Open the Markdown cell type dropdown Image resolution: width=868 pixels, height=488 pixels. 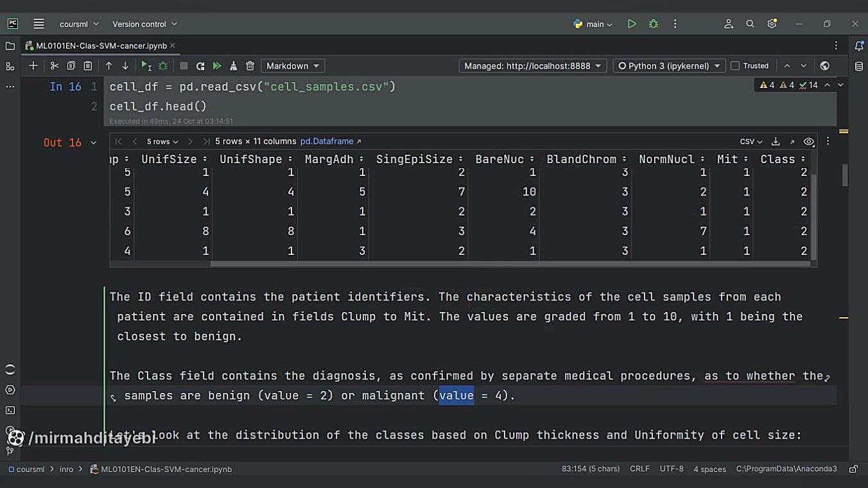tap(293, 66)
